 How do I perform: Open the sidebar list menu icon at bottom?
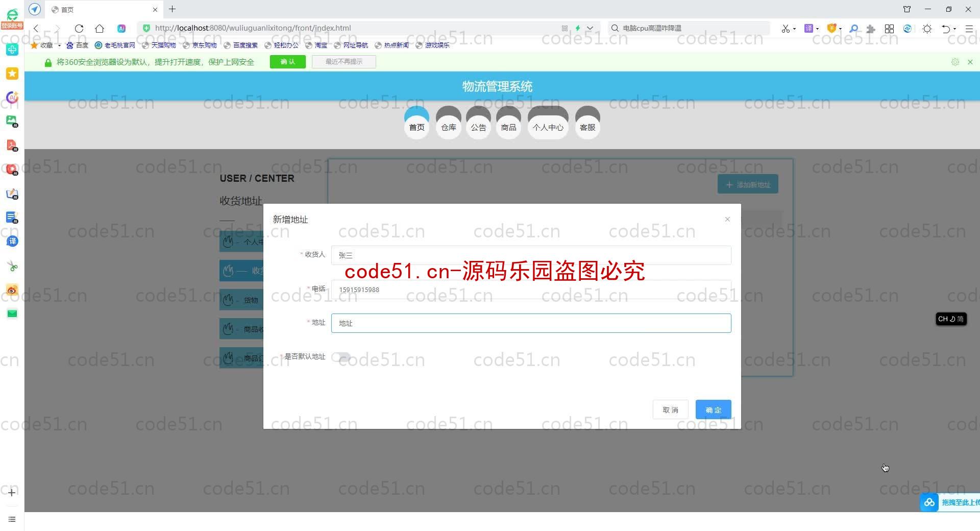12,519
